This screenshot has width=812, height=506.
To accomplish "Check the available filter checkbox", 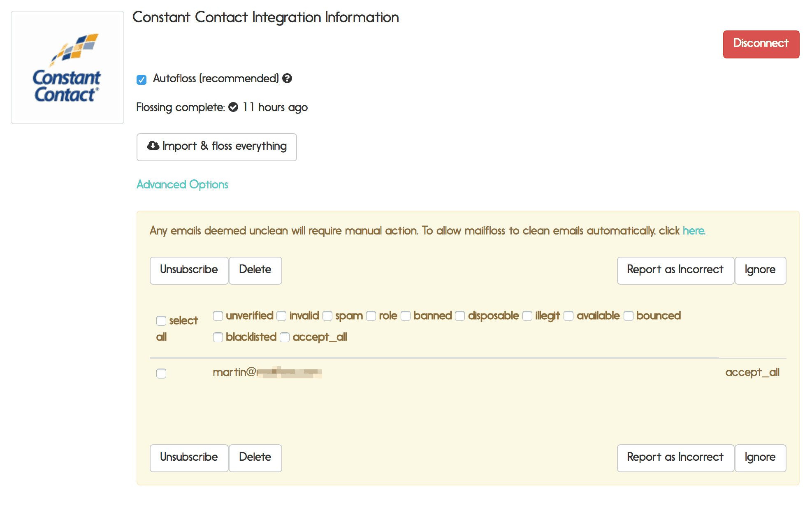I will click(x=568, y=316).
